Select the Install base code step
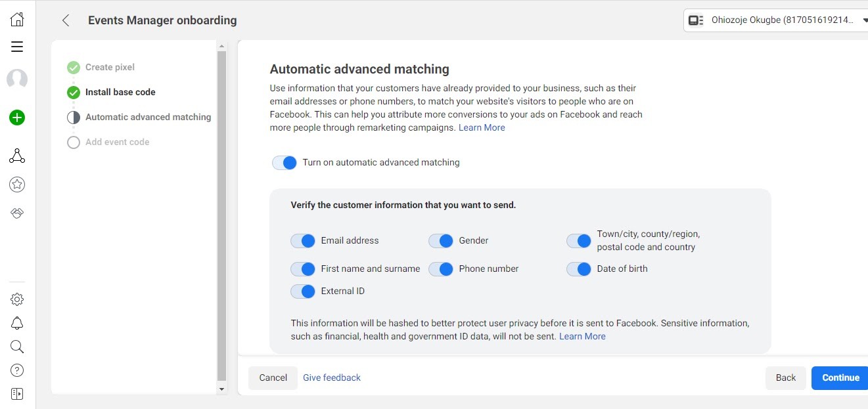This screenshot has height=409, width=868. pos(120,92)
